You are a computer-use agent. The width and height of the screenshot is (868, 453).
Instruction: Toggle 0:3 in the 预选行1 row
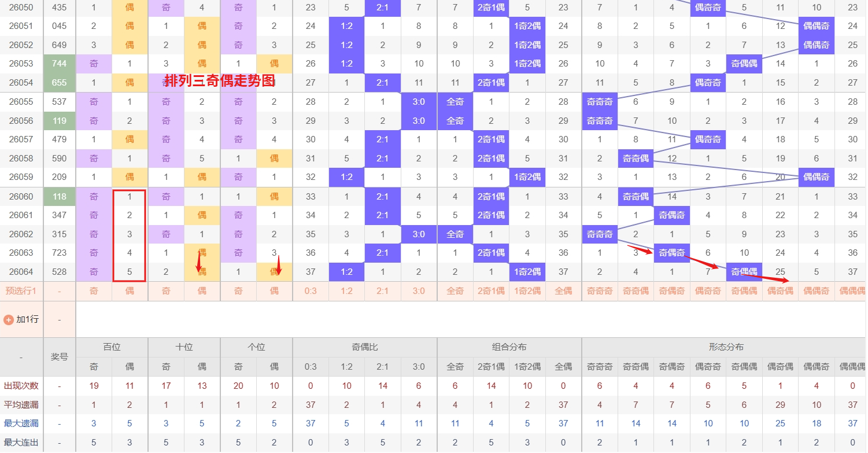click(311, 291)
